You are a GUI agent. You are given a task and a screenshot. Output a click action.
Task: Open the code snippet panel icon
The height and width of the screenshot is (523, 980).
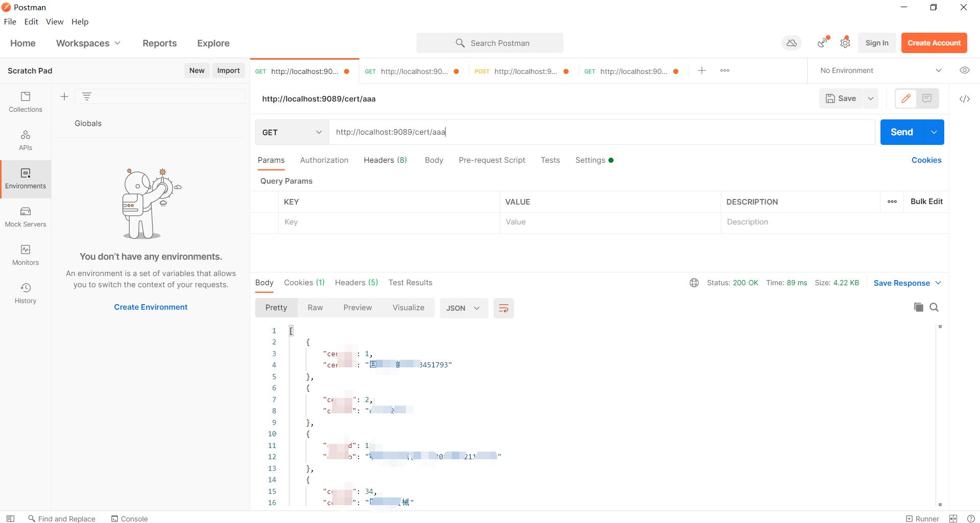[965, 99]
